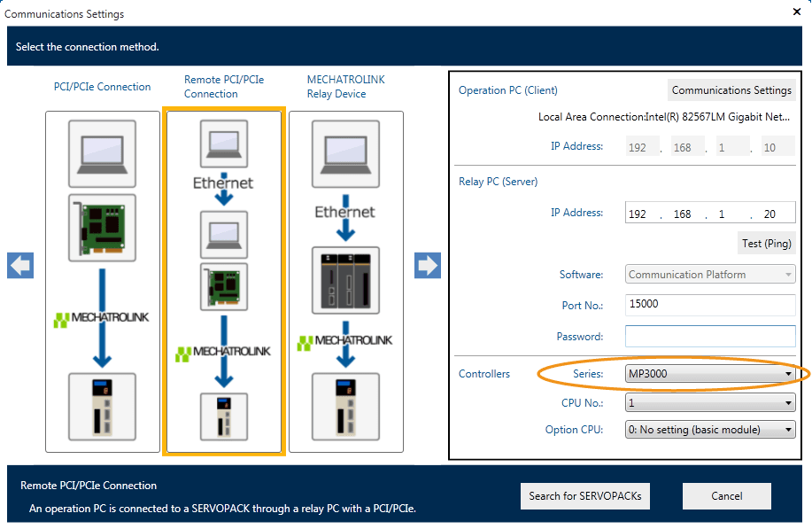Click the left arrow navigation button
The height and width of the screenshot is (529, 812).
coord(20,266)
